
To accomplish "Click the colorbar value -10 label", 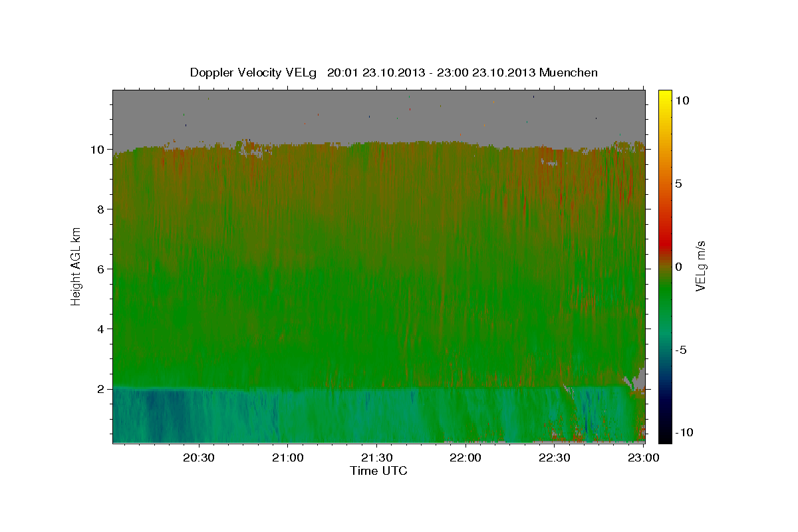I will (684, 432).
